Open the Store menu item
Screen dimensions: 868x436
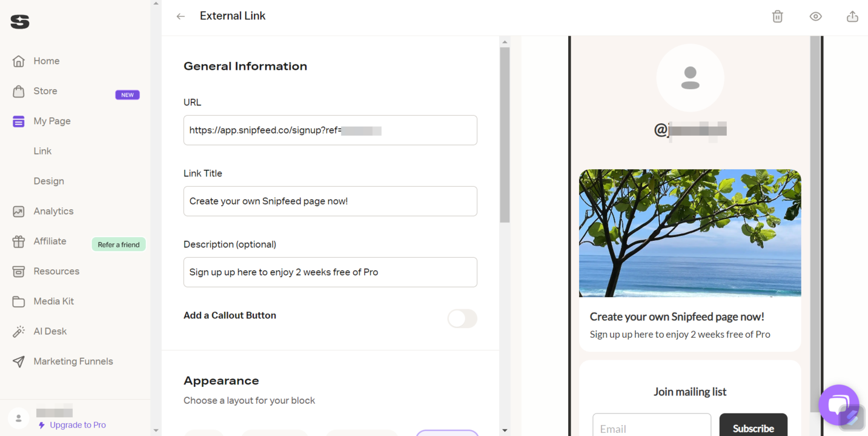click(45, 91)
